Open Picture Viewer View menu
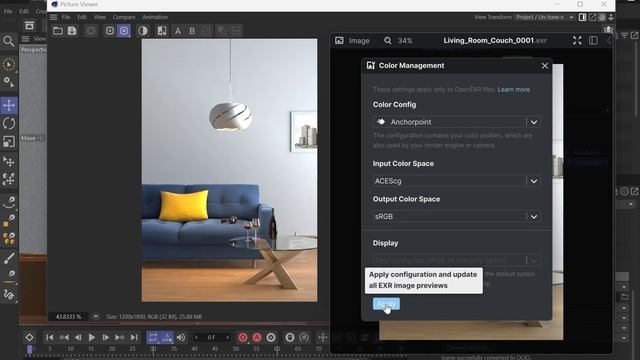The width and height of the screenshot is (640, 360). (100, 17)
